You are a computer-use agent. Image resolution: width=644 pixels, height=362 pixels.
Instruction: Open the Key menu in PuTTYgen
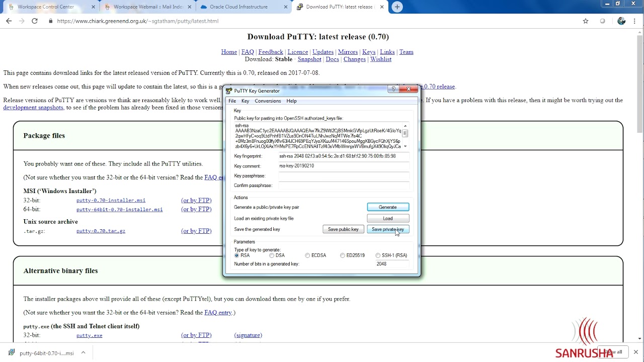(245, 101)
